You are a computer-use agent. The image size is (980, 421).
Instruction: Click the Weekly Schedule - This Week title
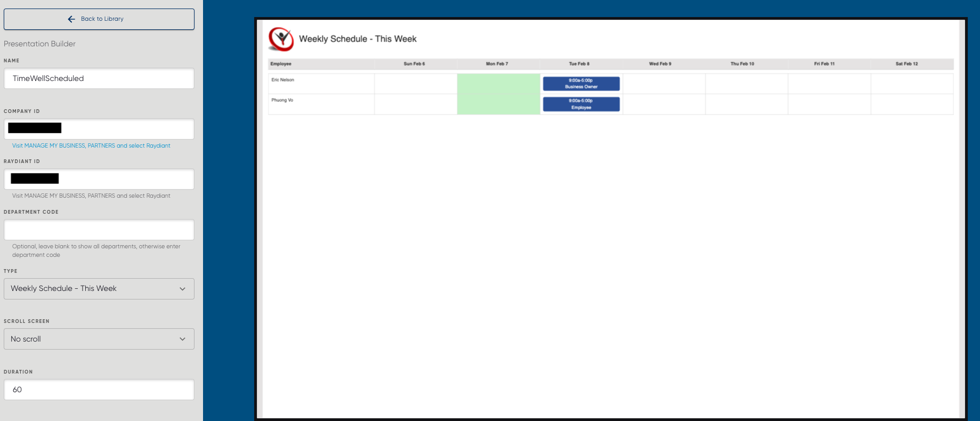358,39
